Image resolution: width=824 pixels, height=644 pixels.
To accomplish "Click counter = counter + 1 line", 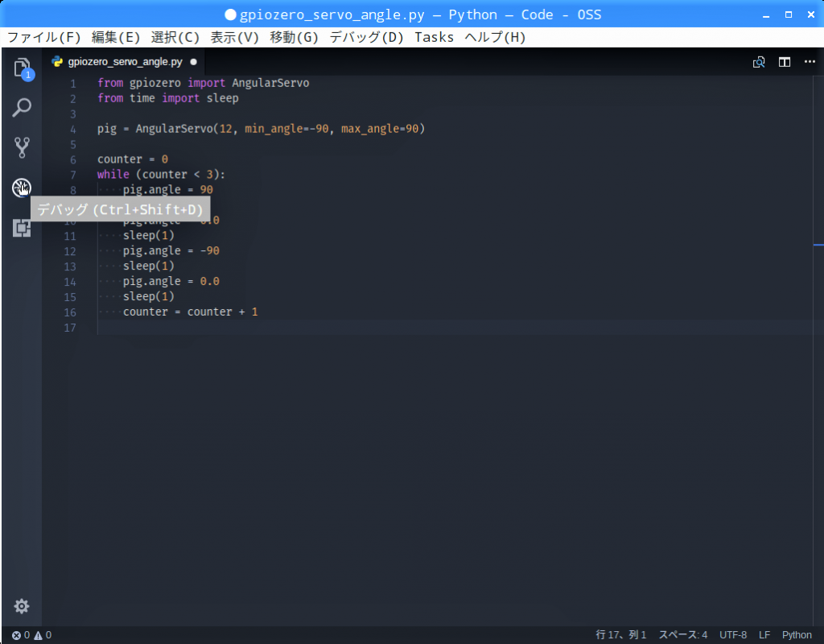I will click(190, 312).
